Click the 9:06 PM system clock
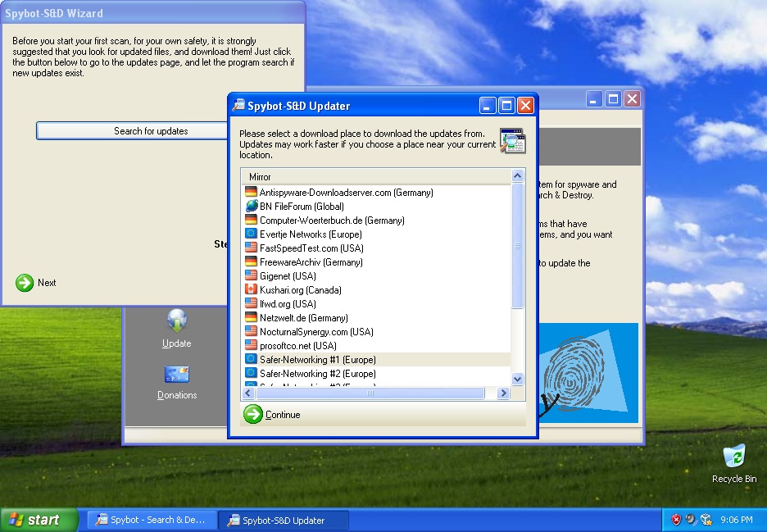Viewport: 767px width, 532px height. click(x=737, y=520)
